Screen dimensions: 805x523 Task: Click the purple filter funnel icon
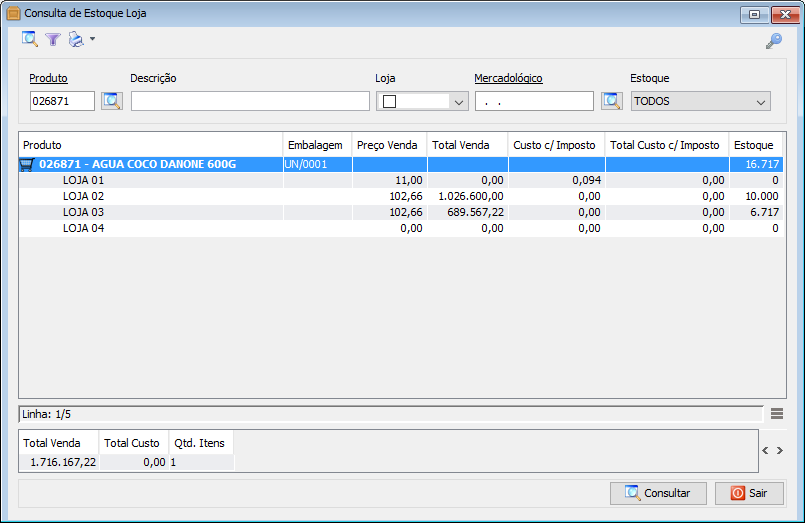(x=53, y=40)
